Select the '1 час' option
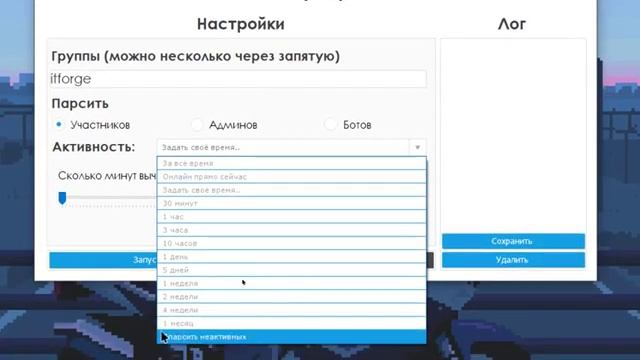Screen dimensions: 640x360 (291, 217)
